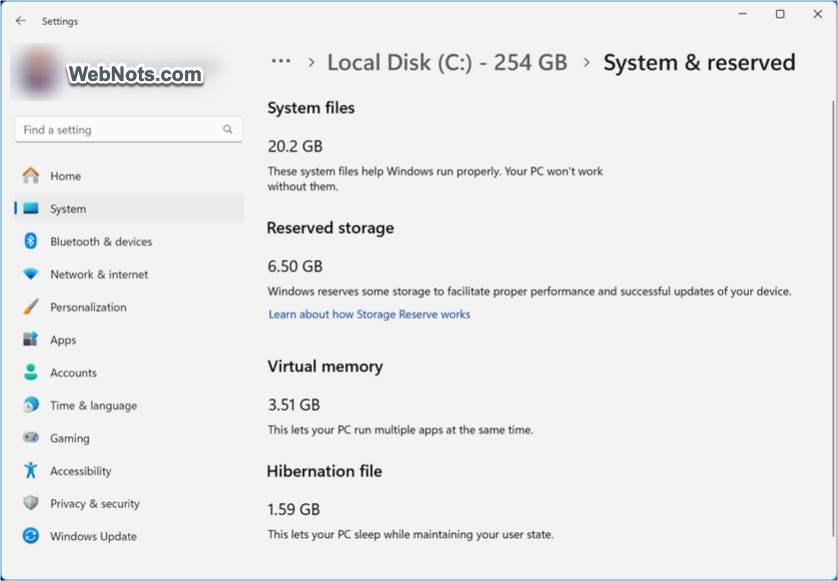Click the vertical scrollbar on the right
This screenshot has width=838, height=581.
pyautogui.click(x=833, y=318)
